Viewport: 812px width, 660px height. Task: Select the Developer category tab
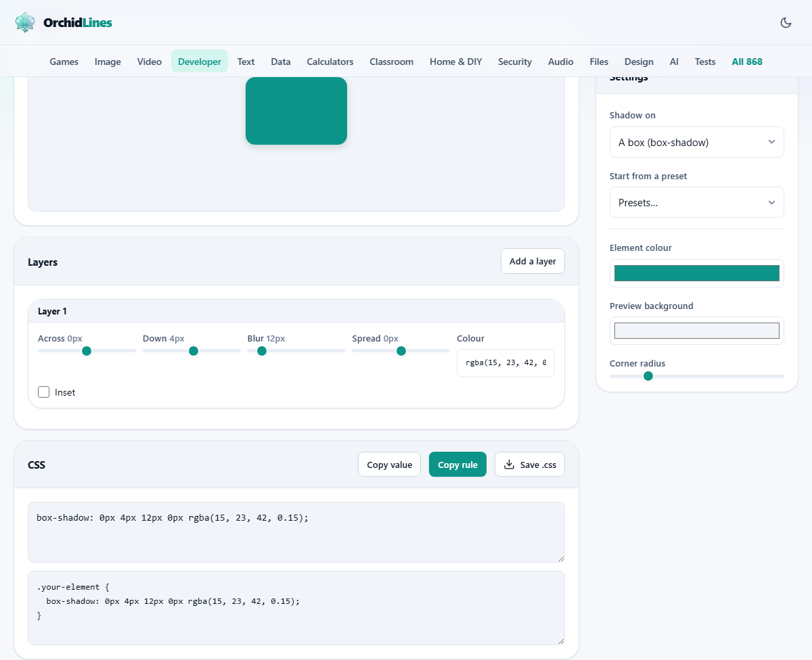click(x=200, y=62)
